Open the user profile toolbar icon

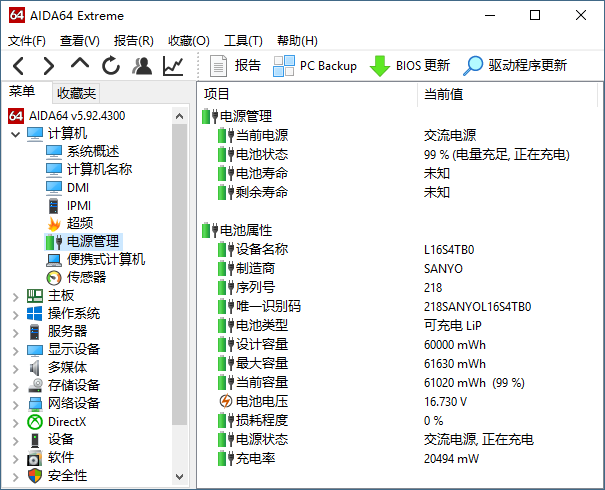tap(142, 66)
